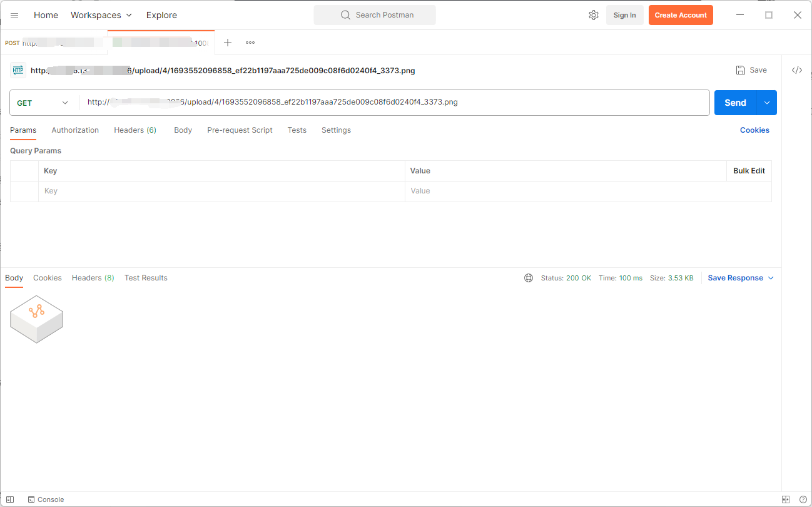Open the Console from status bar

click(x=46, y=499)
